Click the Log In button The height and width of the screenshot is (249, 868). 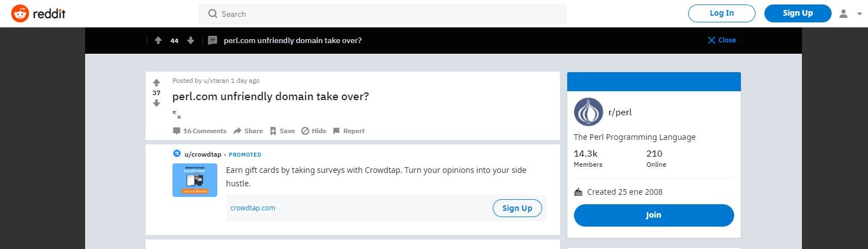[722, 13]
